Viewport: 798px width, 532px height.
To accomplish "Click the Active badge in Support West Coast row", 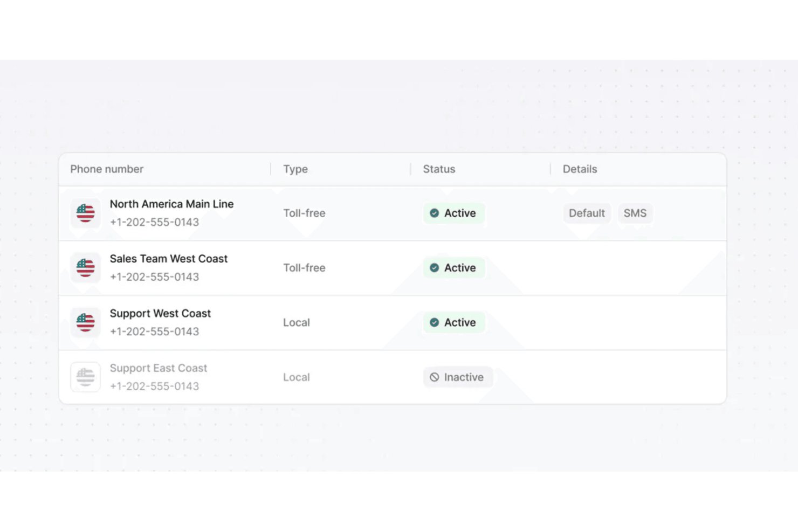I will [x=453, y=323].
